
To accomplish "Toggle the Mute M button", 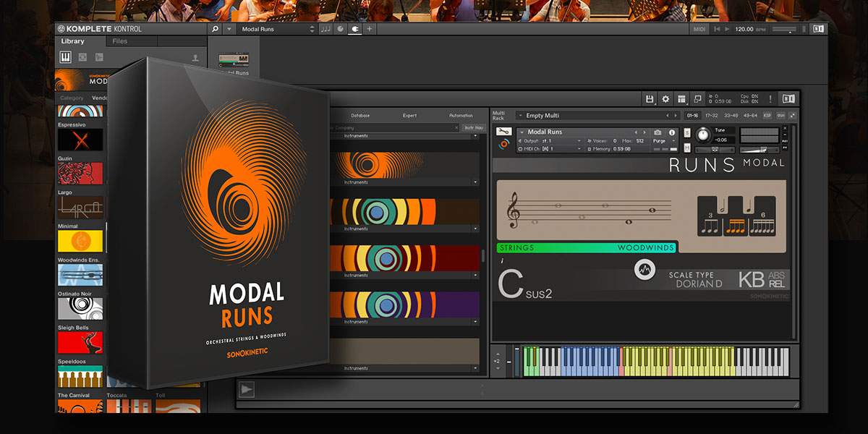I will [686, 148].
